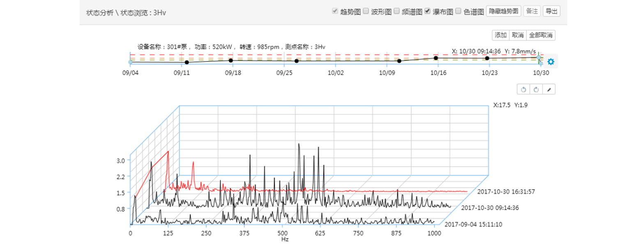Click the 添加 button
The width and height of the screenshot is (644, 244).
(x=500, y=35)
